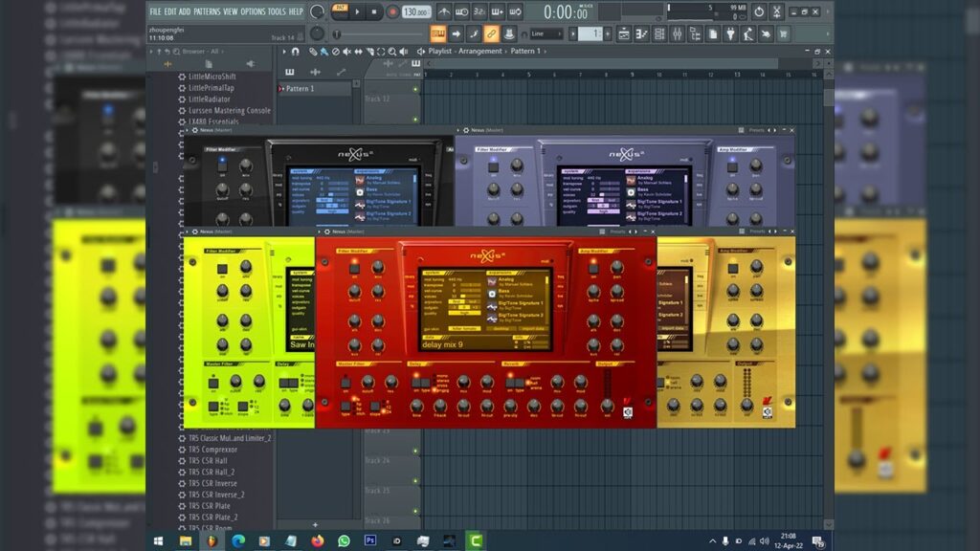
Task: Click the Photoshop taskbar icon
Action: coord(370,540)
